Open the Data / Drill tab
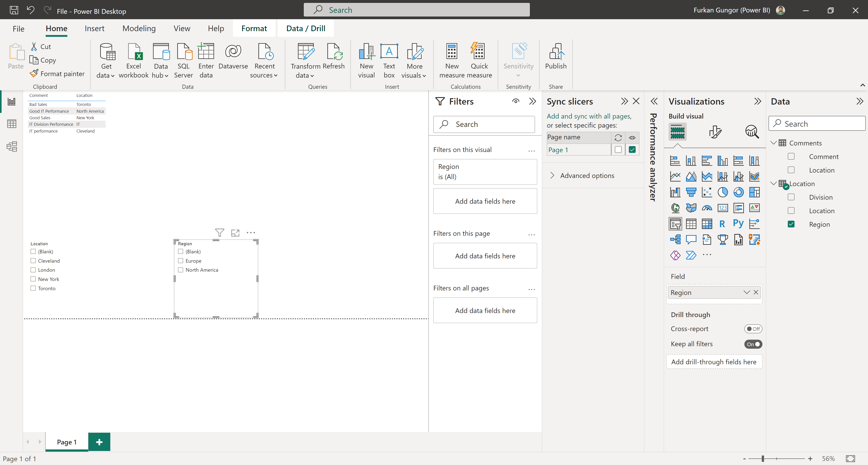868x465 pixels. click(306, 29)
